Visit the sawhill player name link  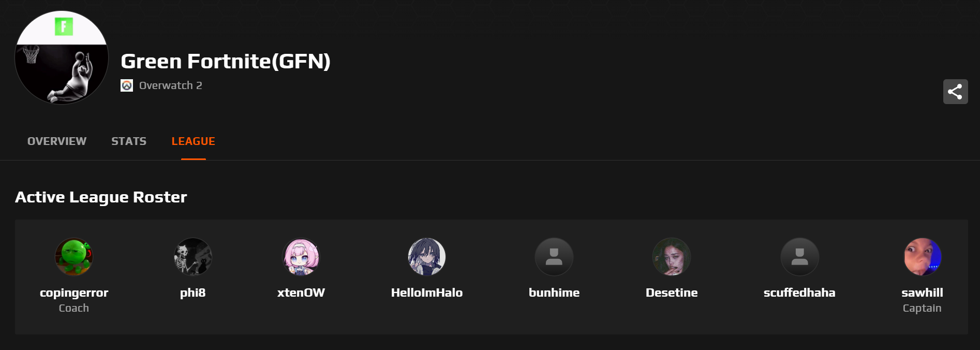click(x=923, y=293)
